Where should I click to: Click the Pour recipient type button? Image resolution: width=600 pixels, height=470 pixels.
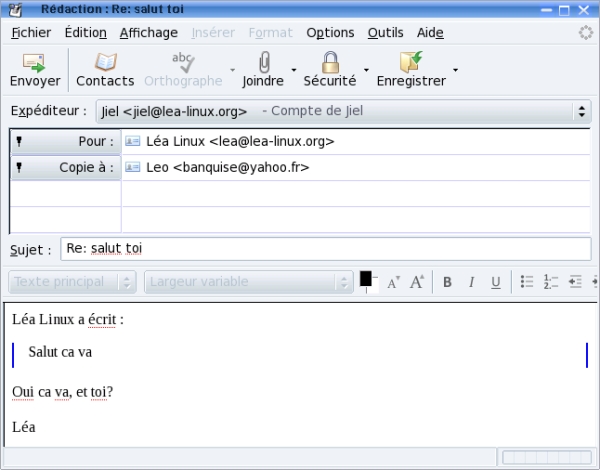tap(65, 142)
